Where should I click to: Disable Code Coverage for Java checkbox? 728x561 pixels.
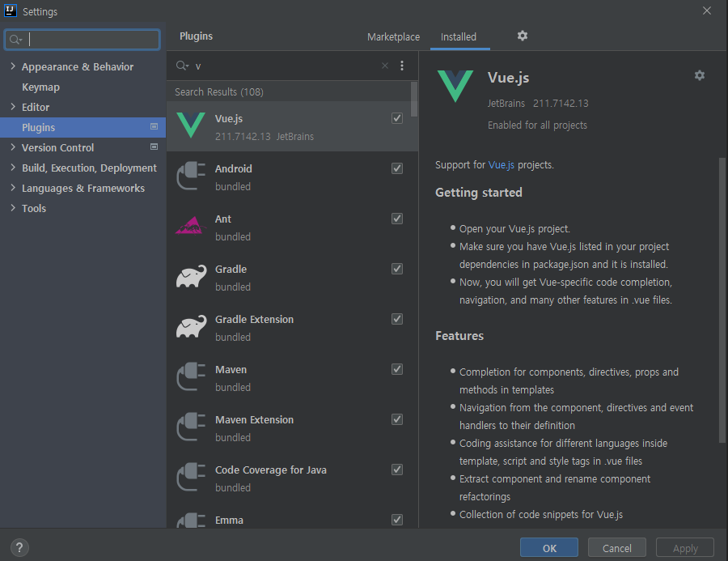click(397, 470)
